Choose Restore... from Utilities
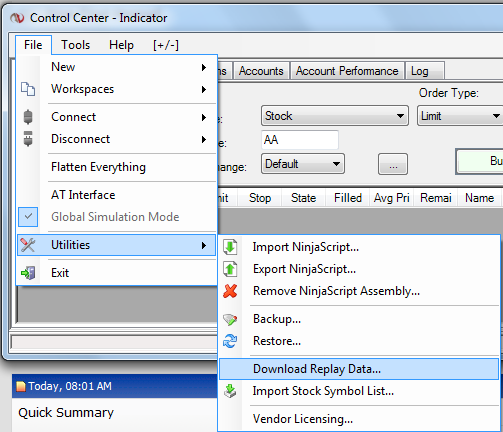The width and height of the screenshot is (503, 432). [359, 341]
